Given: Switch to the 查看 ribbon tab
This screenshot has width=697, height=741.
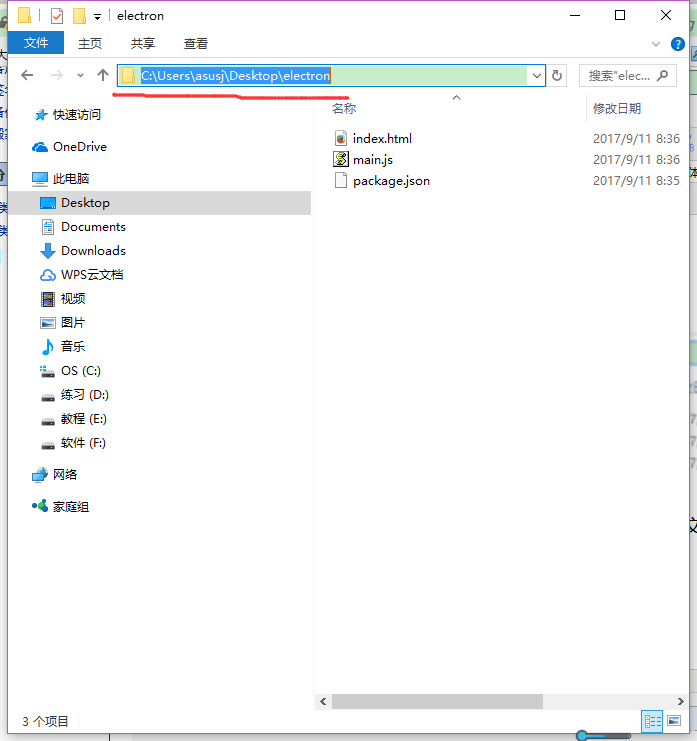Looking at the screenshot, I should pyautogui.click(x=196, y=43).
